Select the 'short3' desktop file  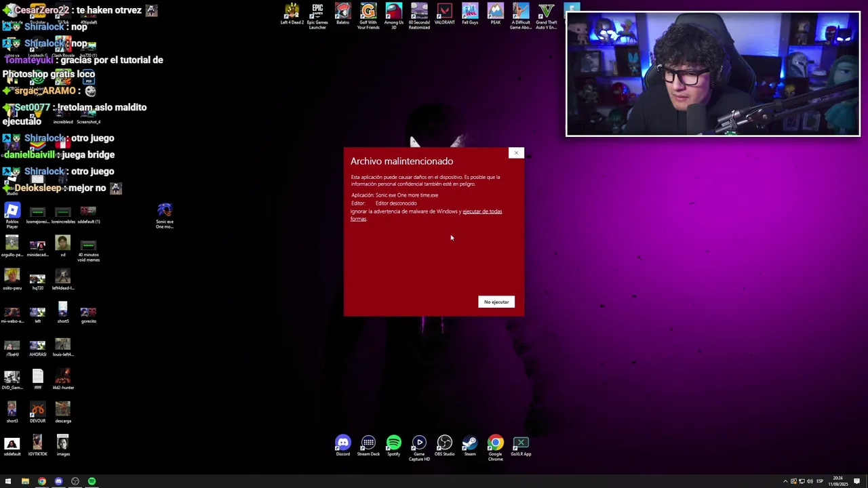12,413
